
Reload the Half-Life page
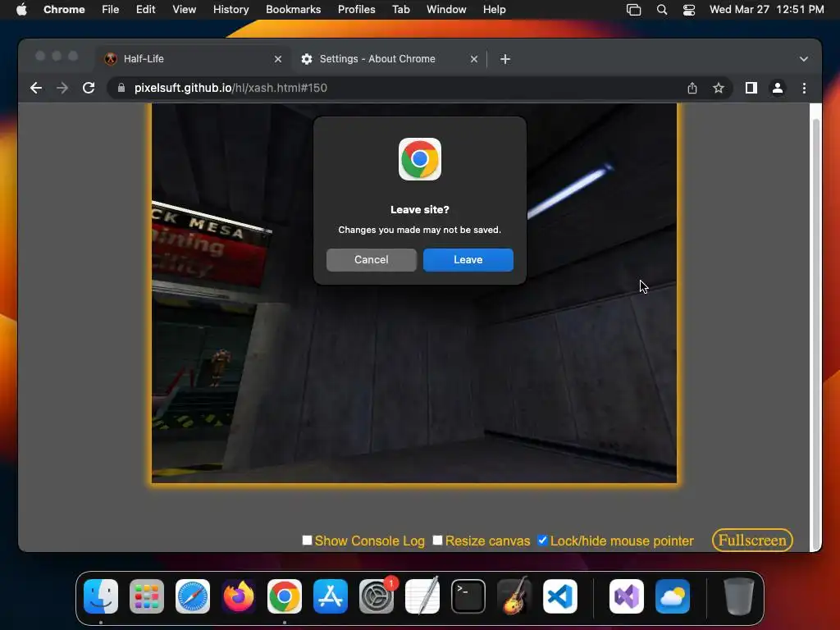pos(89,88)
